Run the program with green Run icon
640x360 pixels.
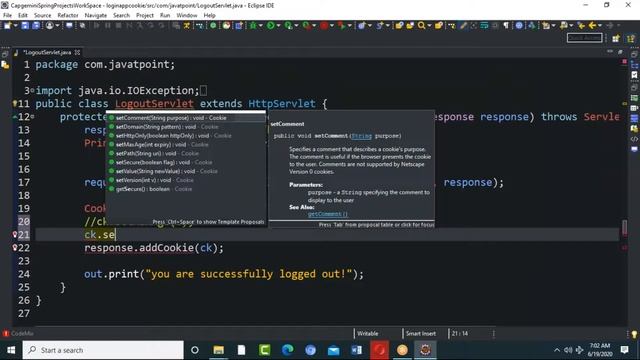[x=270, y=25]
